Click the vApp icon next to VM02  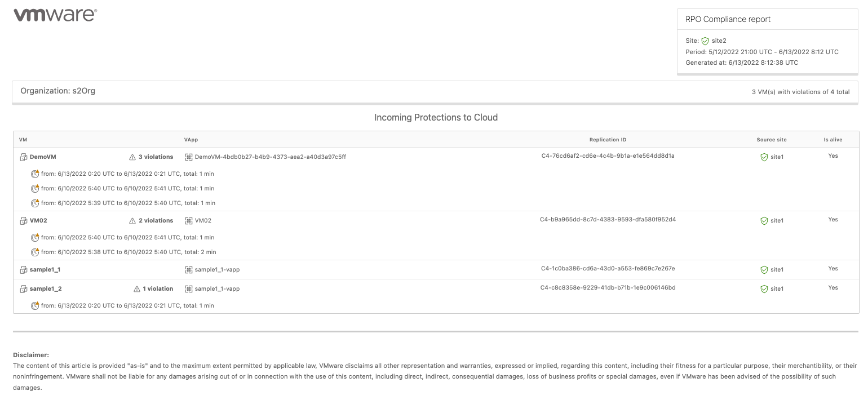point(189,221)
